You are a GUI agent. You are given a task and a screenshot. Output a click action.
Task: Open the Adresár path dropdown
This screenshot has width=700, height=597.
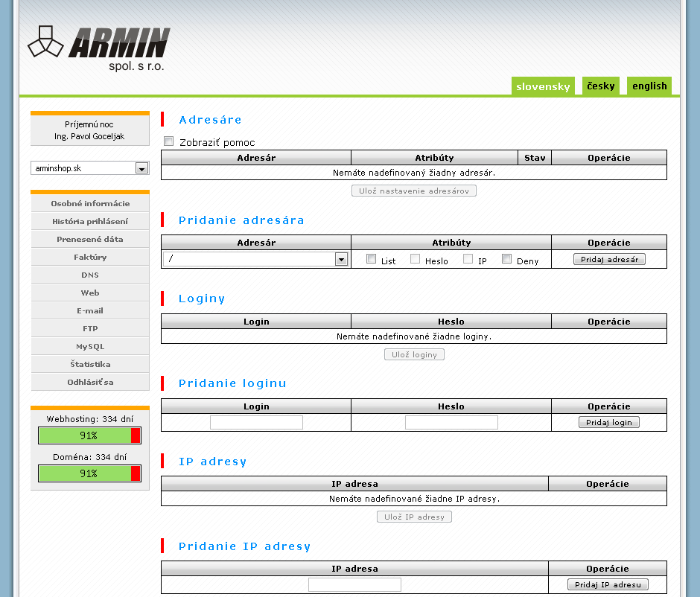pos(256,259)
